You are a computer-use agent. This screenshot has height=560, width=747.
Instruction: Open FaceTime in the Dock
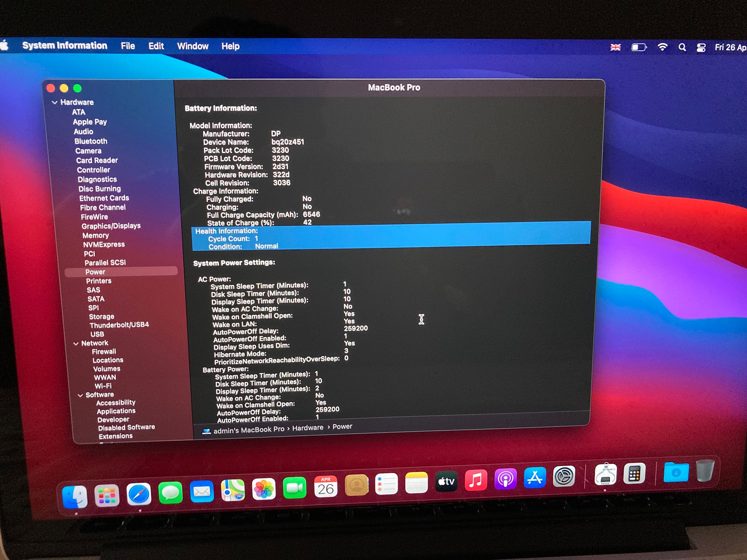[294, 487]
